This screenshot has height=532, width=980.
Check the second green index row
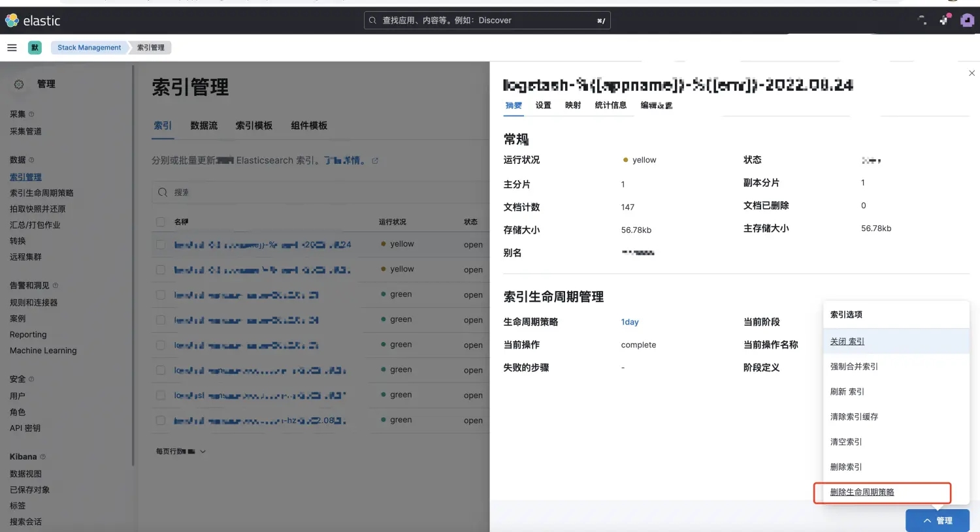[161, 320]
